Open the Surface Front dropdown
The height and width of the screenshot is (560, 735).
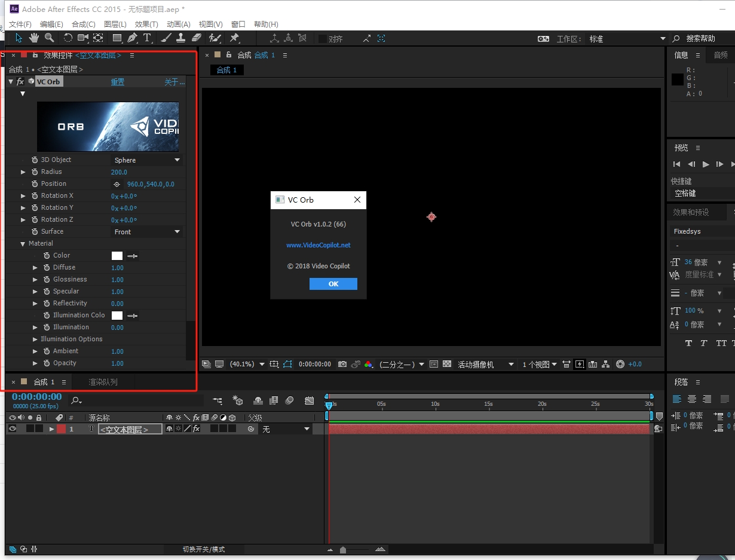147,232
